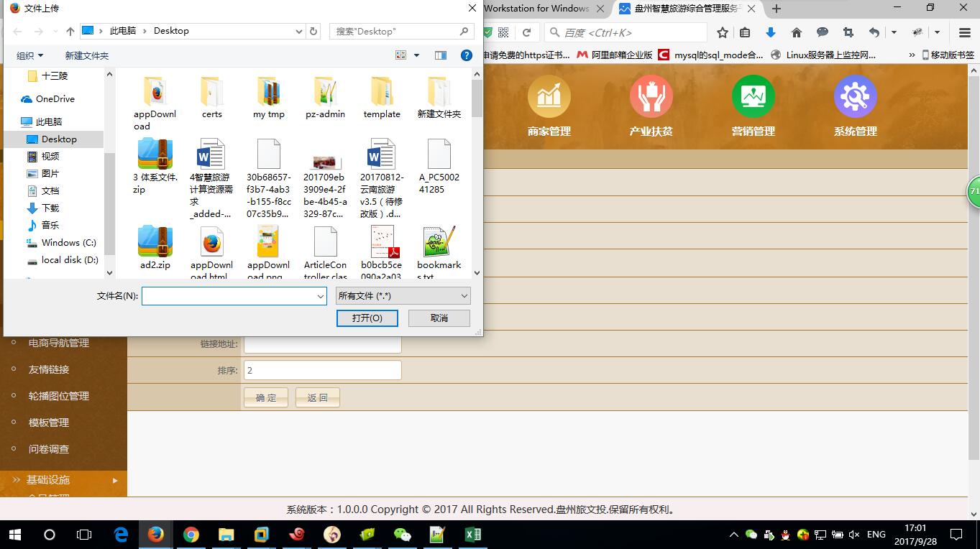Refresh the Desktop folder listing
This screenshot has width=980, height=549.
coord(313,32)
